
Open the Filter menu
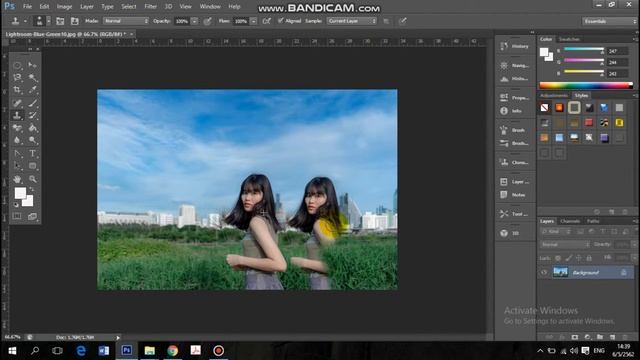point(151,7)
